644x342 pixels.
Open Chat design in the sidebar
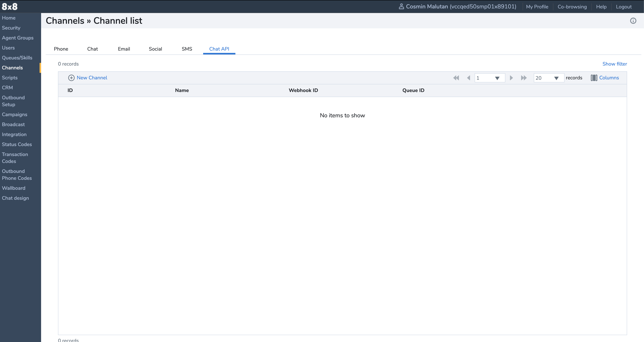[15, 198]
